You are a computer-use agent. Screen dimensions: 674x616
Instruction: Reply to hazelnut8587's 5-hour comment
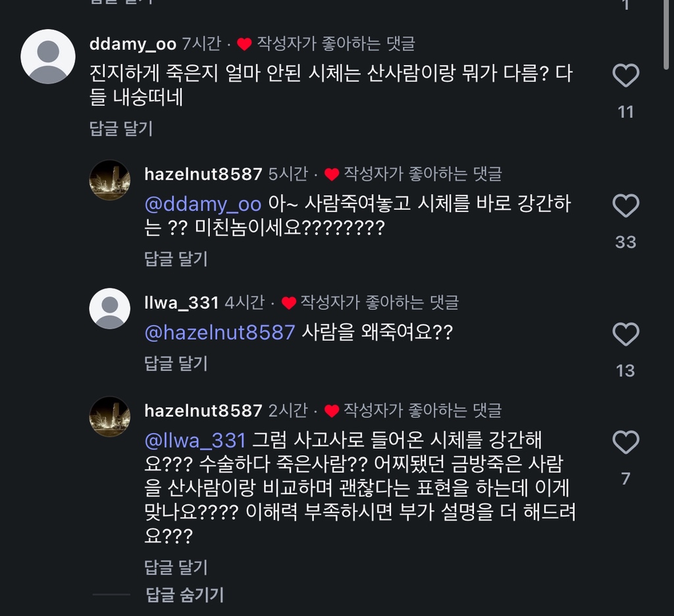click(x=176, y=259)
